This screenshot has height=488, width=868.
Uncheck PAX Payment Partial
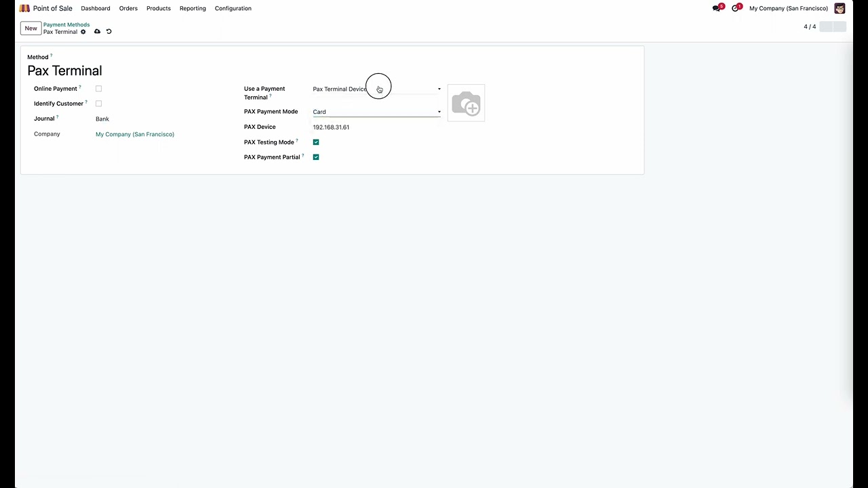(316, 157)
